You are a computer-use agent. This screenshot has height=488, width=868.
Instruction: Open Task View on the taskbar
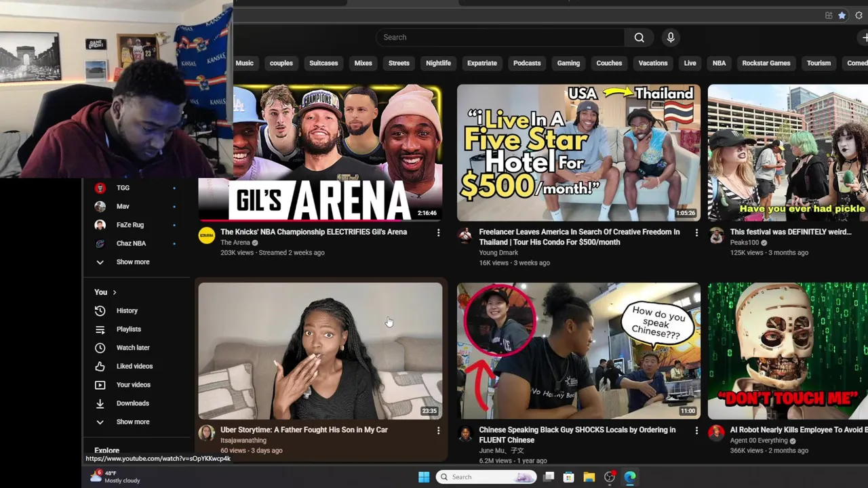(x=549, y=477)
